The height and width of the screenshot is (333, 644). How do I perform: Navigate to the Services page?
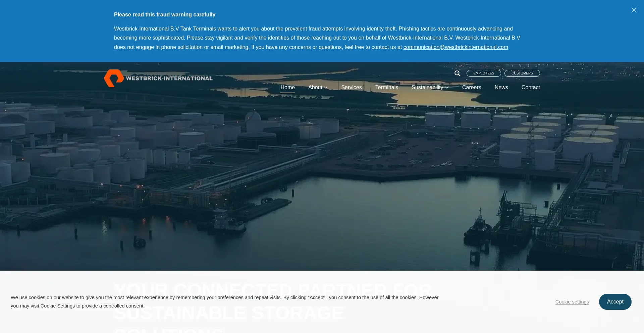point(351,88)
